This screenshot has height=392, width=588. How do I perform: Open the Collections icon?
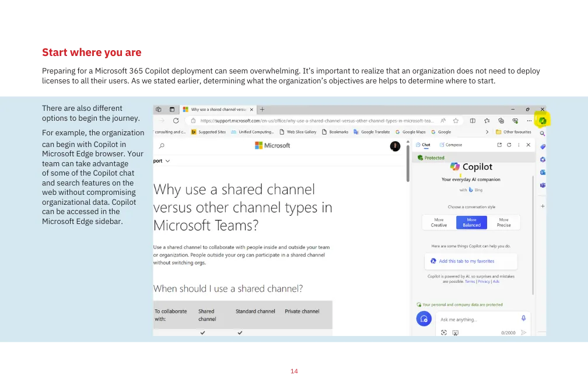[x=501, y=121]
